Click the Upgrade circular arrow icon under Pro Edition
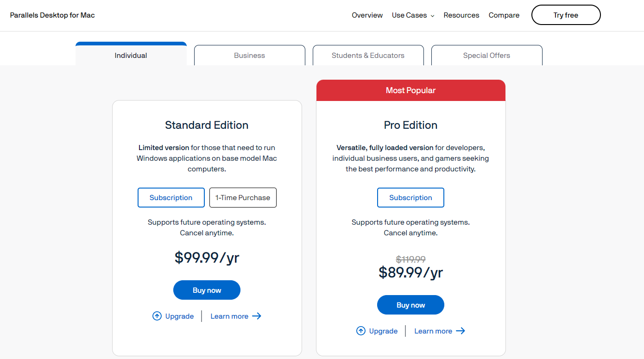 361,331
